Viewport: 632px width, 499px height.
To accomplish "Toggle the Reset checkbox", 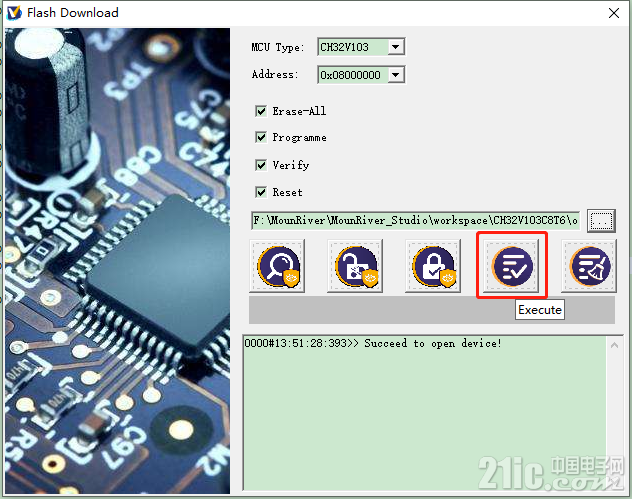I will click(x=261, y=192).
